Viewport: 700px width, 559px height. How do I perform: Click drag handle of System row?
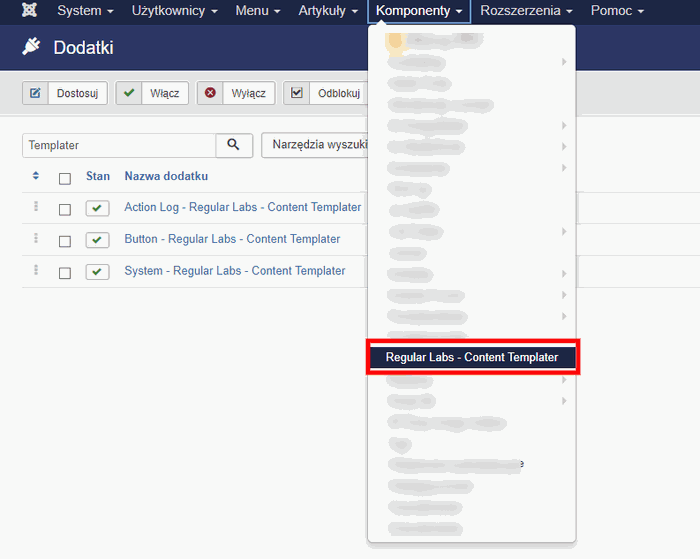tap(36, 270)
